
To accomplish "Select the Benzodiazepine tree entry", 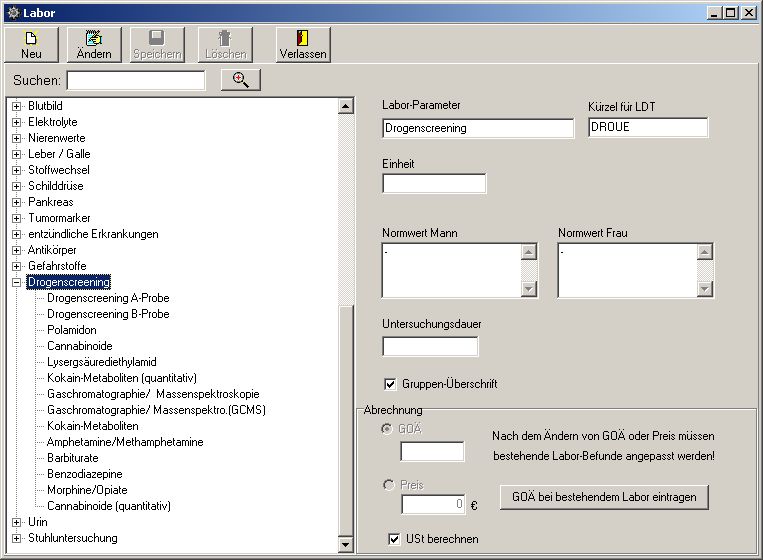I will click(87, 474).
